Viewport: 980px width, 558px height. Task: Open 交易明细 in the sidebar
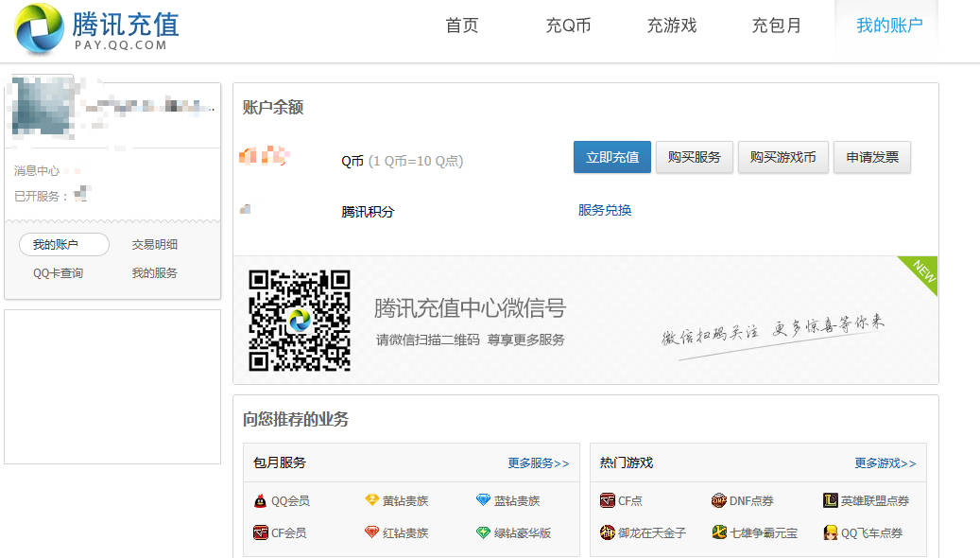coord(154,245)
